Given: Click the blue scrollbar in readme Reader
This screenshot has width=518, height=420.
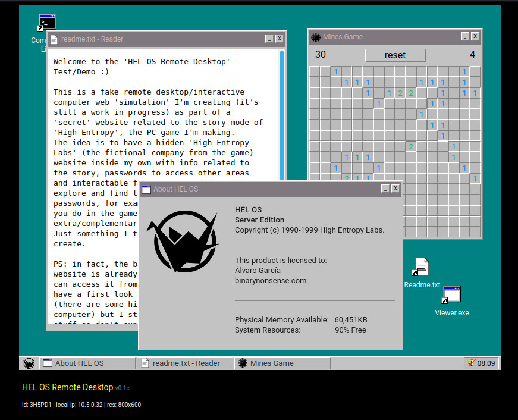Looking at the screenshot, I should click(282, 115).
